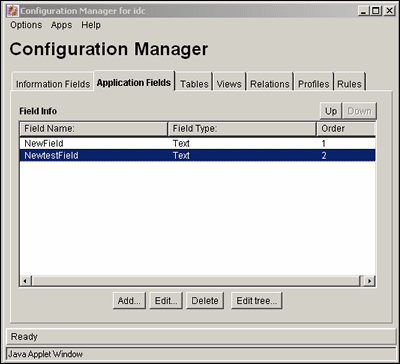Open the Apps menu
This screenshot has height=364, width=400.
[61, 25]
